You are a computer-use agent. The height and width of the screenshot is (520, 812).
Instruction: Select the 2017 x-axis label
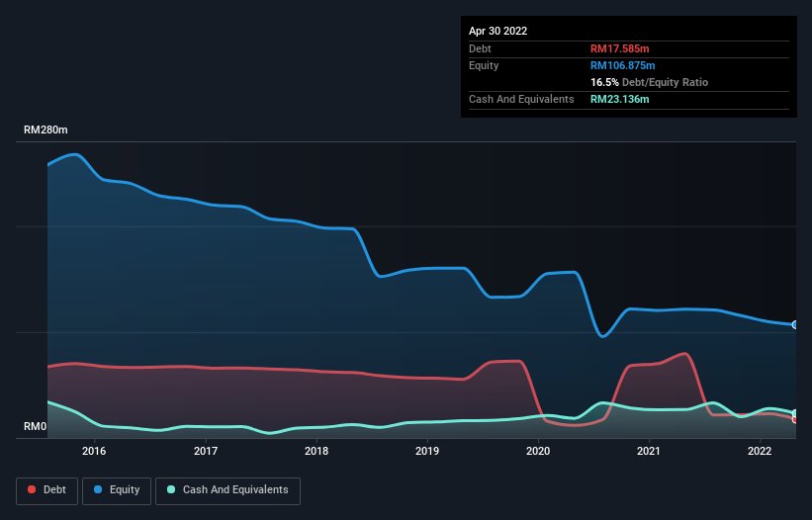(206, 451)
